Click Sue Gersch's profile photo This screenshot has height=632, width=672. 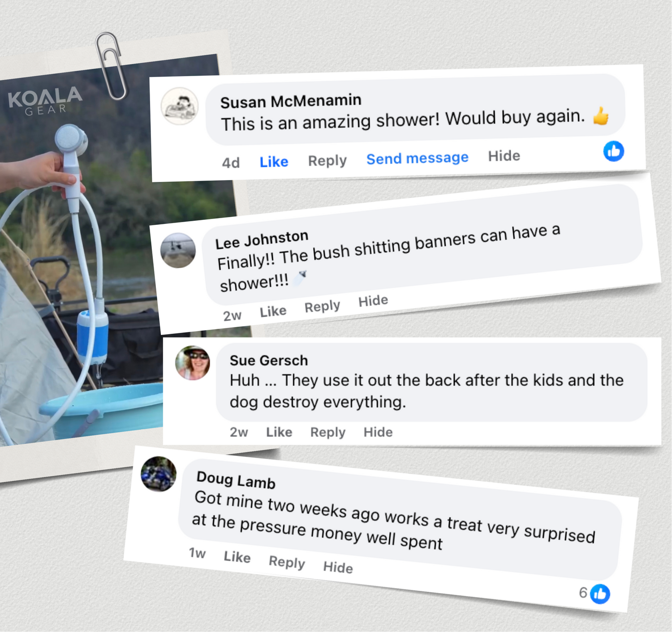tap(193, 363)
